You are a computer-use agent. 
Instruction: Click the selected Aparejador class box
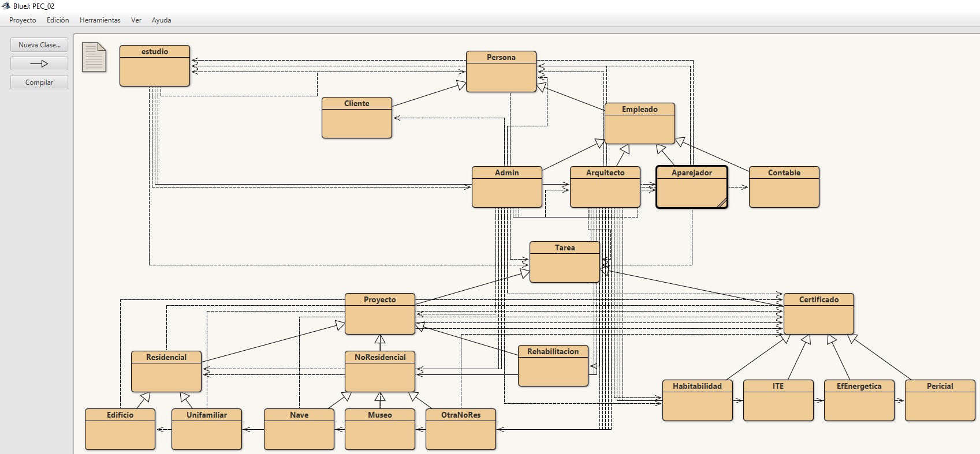(x=692, y=187)
